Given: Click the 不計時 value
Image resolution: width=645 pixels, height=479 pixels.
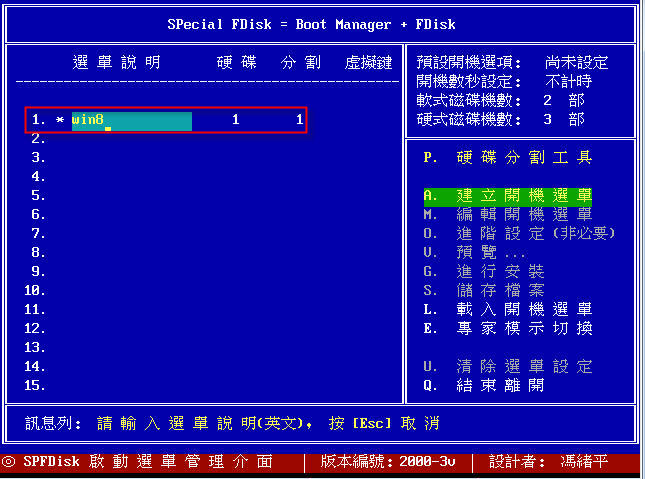Looking at the screenshot, I should [568, 81].
